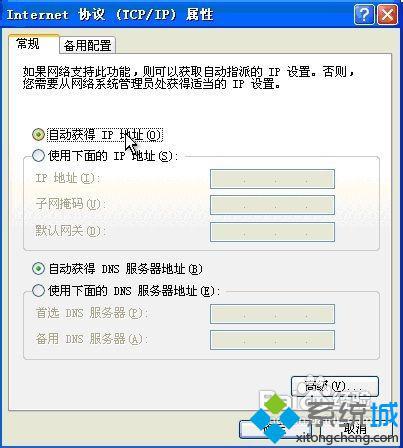403x448 pixels.
Task: Open the 备用配置 tab
Action: [88, 45]
